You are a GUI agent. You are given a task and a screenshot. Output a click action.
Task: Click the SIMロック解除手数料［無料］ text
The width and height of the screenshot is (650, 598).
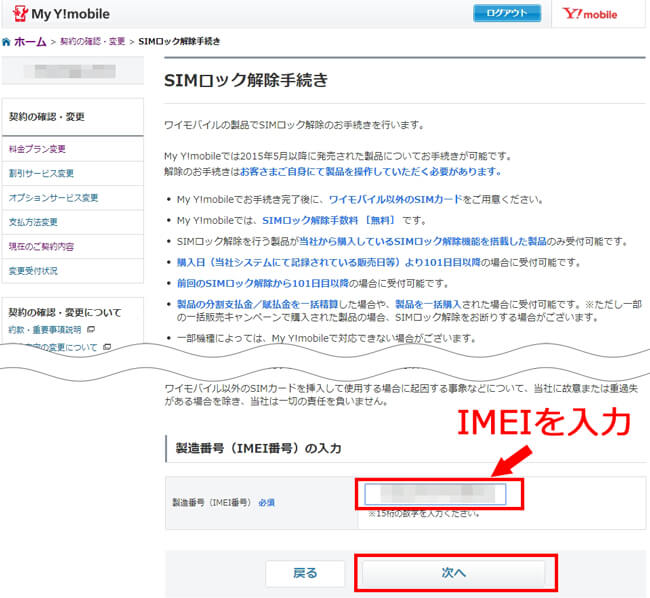click(328, 220)
